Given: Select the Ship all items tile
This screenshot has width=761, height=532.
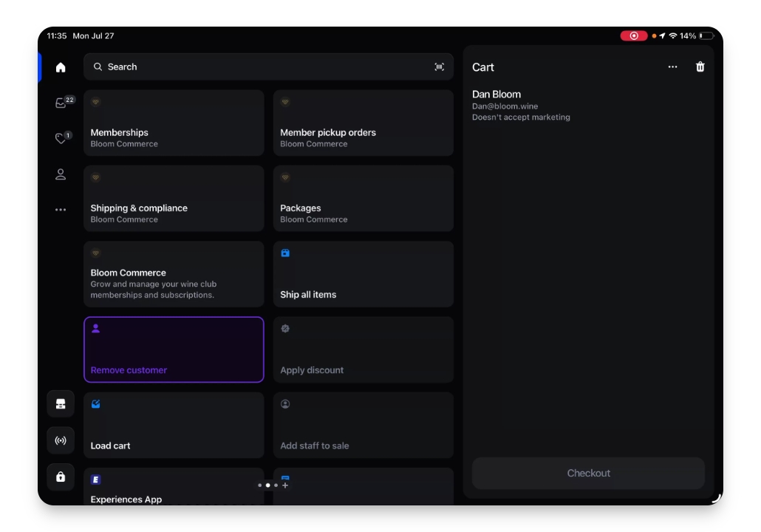Looking at the screenshot, I should pos(364,274).
